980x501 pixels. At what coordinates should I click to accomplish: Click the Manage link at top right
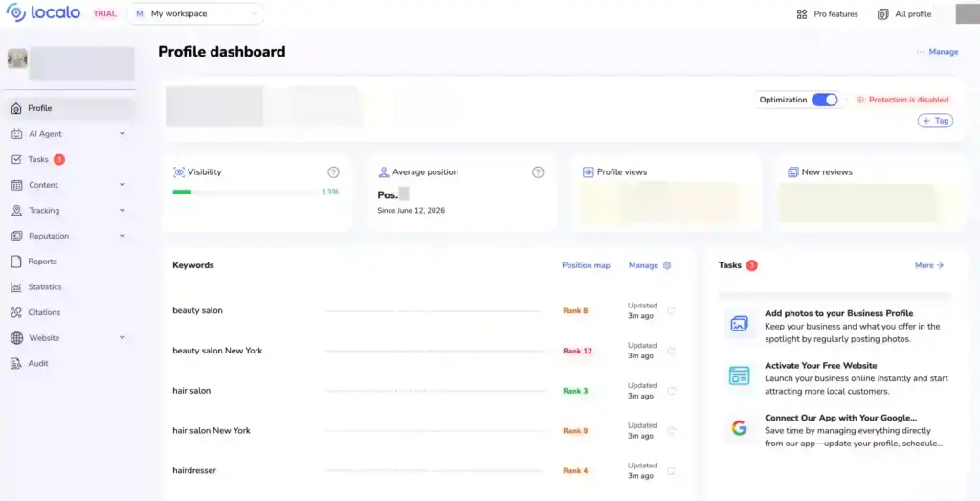coord(943,52)
